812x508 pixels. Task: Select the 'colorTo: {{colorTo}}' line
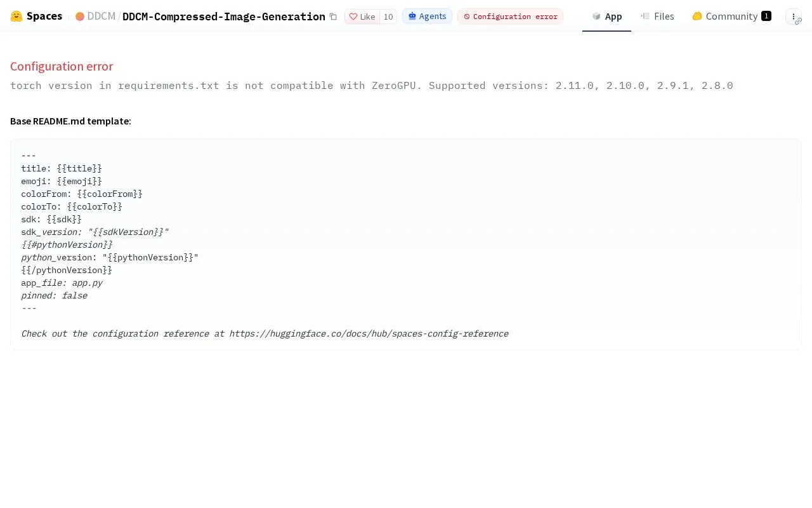72,206
